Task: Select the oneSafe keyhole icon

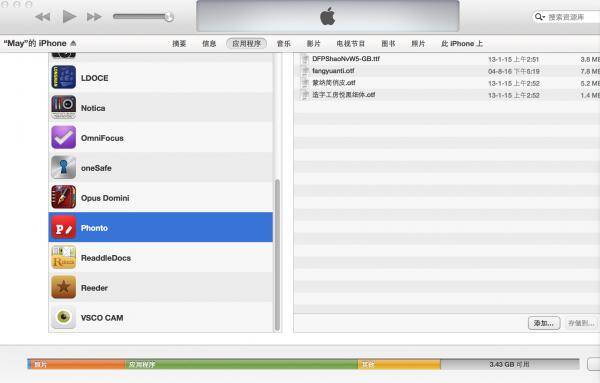Action: pyautogui.click(x=64, y=167)
